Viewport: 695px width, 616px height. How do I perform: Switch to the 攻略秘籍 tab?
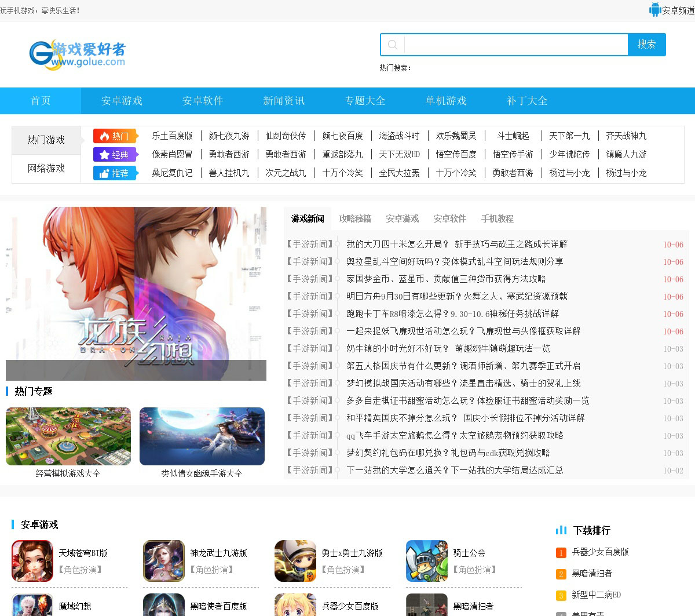pos(355,218)
